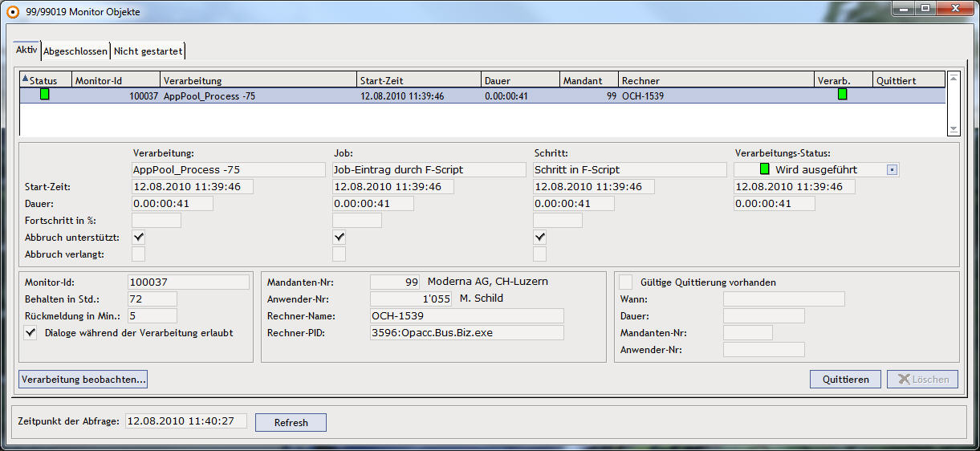Sort by Monitor-Id column header
The image size is (980, 451).
tap(116, 80)
